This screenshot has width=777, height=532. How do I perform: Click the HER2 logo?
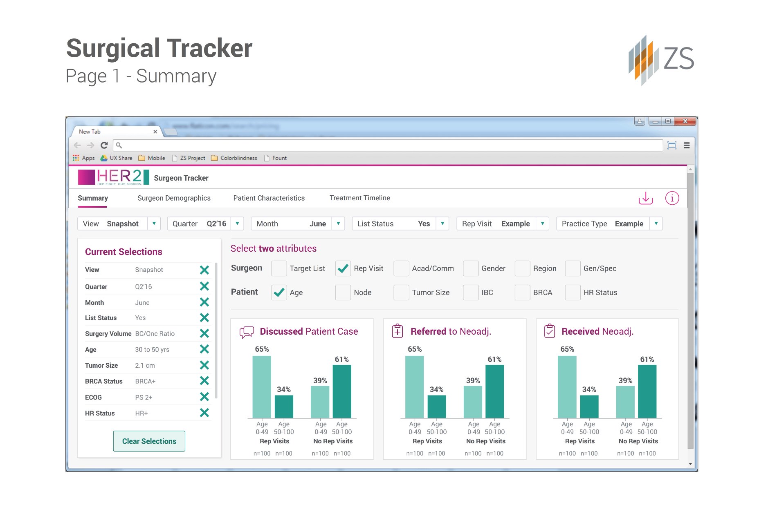click(x=114, y=177)
